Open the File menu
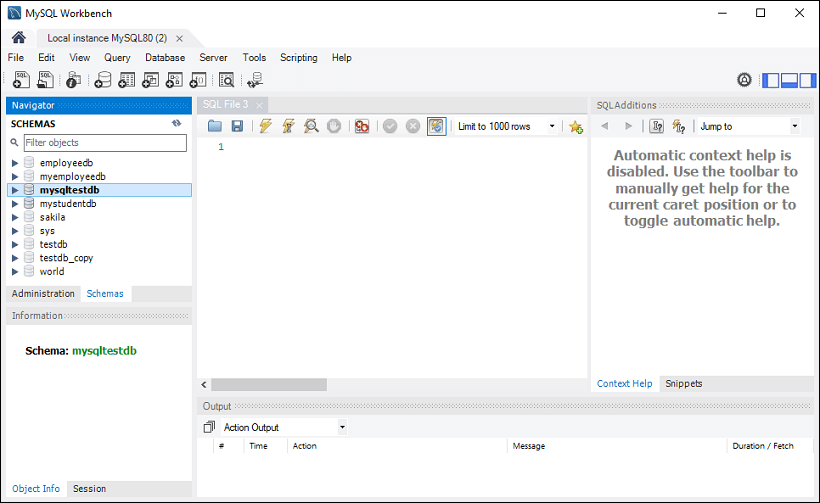Image resolution: width=820 pixels, height=503 pixels. point(16,58)
